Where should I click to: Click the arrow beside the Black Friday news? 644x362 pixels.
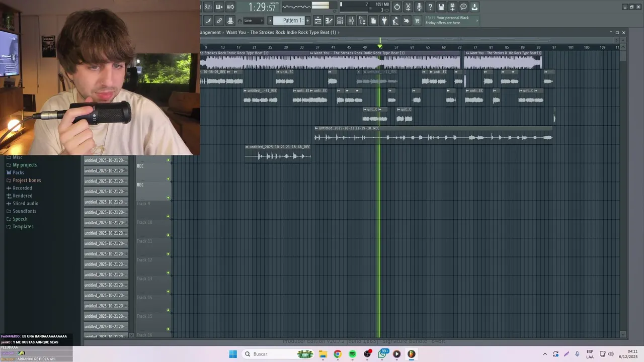coord(477,21)
